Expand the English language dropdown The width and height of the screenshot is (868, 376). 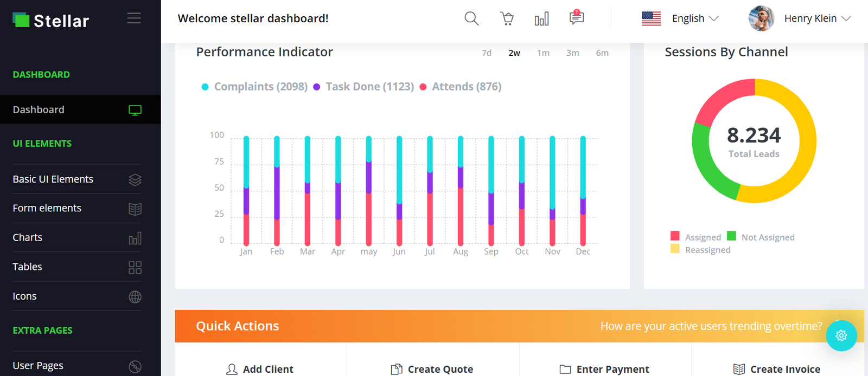tap(695, 18)
